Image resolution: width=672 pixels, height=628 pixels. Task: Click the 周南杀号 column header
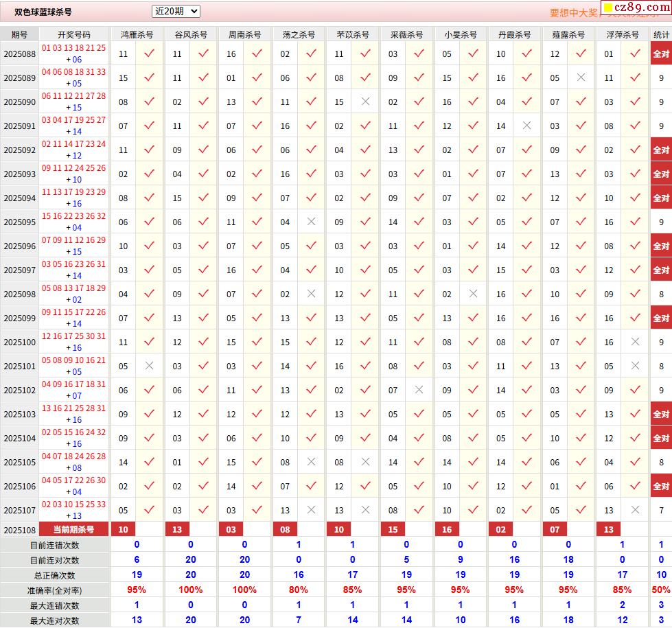point(244,34)
